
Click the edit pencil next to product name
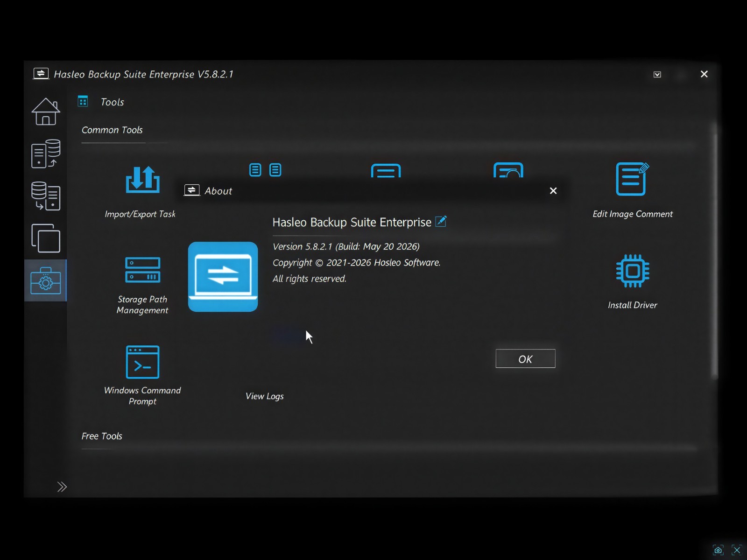point(441,221)
